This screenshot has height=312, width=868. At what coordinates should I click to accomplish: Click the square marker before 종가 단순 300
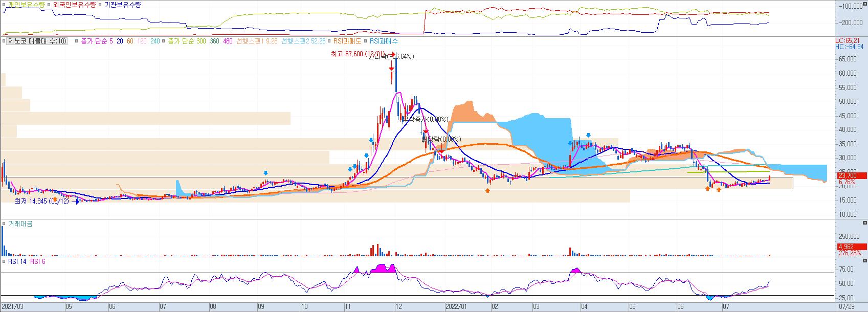[x=164, y=41]
